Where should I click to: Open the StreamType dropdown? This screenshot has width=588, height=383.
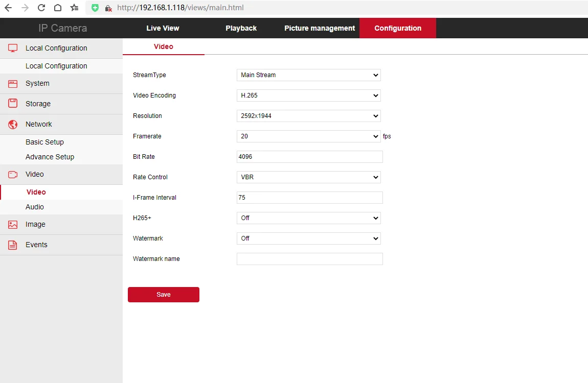point(309,75)
